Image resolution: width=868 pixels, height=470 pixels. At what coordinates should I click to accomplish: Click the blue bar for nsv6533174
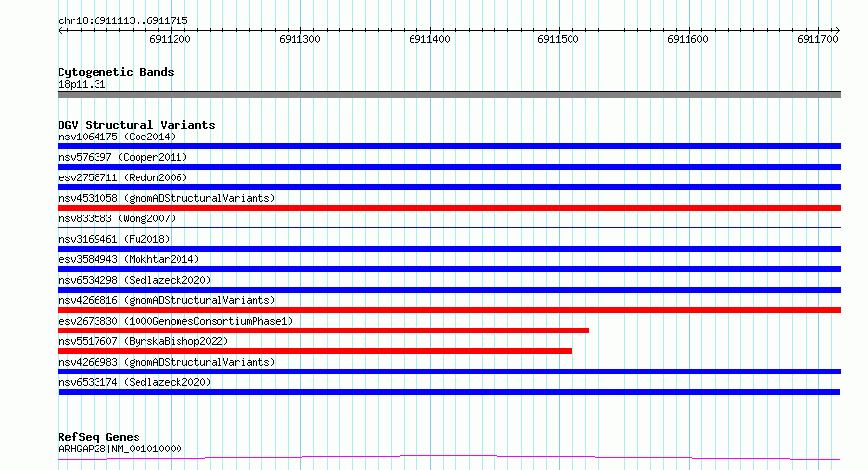pos(449,392)
